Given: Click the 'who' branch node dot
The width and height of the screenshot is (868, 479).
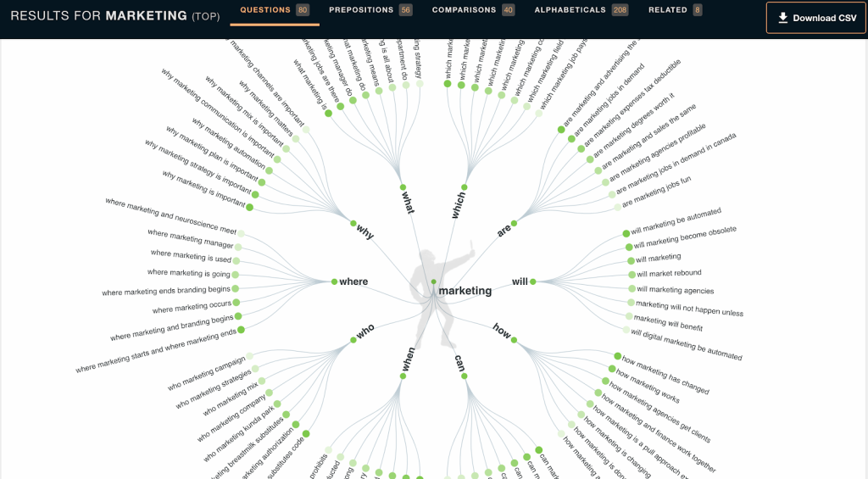Looking at the screenshot, I should click(x=353, y=340).
